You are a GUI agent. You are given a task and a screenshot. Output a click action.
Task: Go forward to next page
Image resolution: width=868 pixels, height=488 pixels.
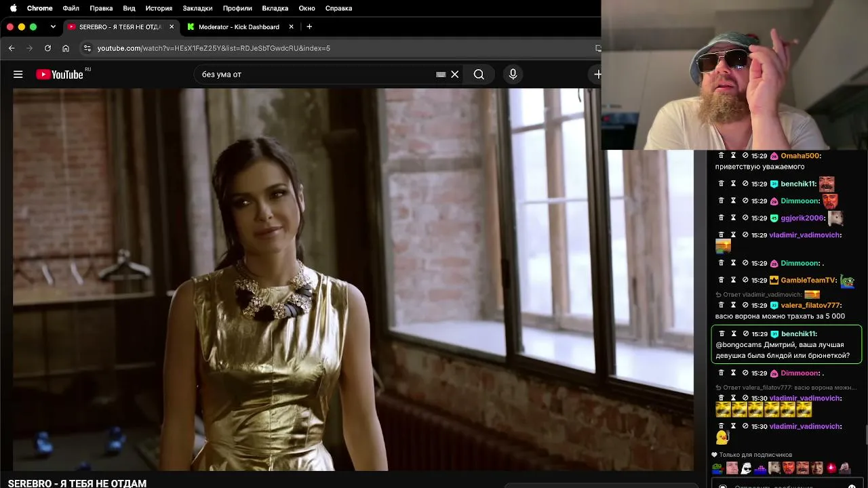click(29, 48)
